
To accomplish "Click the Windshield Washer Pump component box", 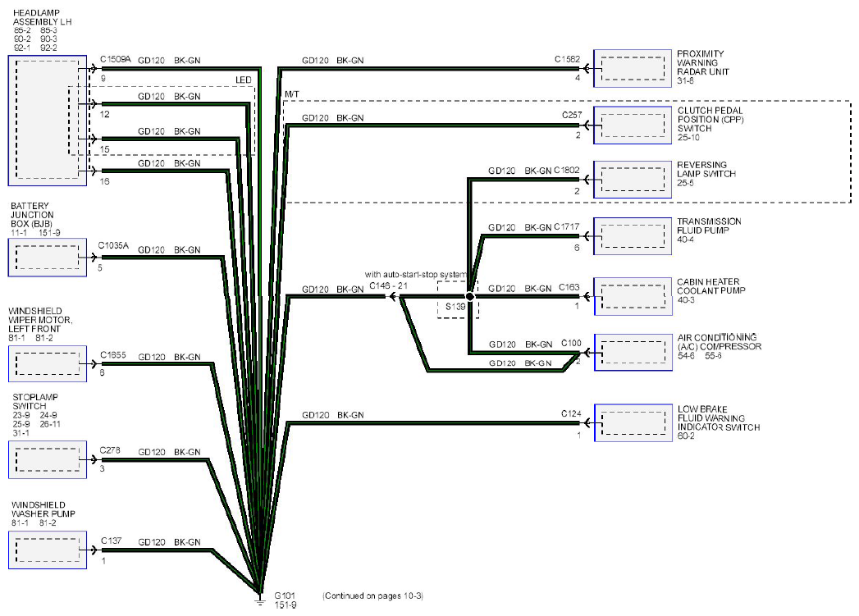I will (47, 550).
